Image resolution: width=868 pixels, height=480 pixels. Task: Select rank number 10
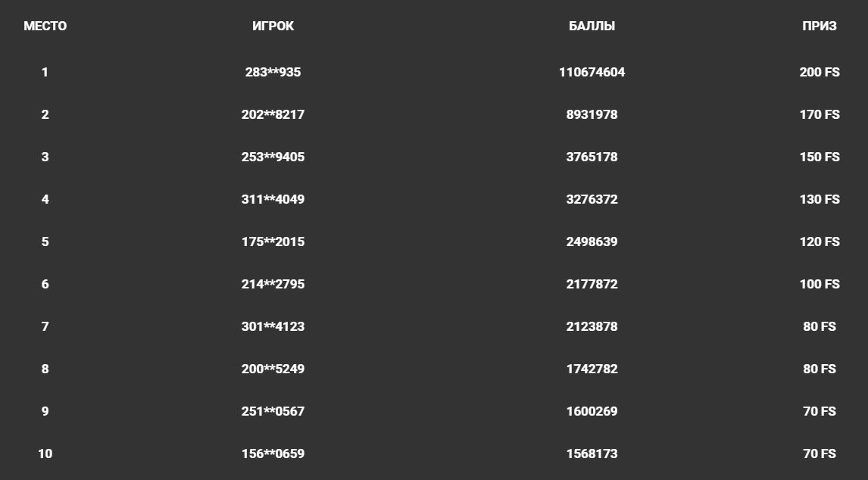pyautogui.click(x=45, y=454)
